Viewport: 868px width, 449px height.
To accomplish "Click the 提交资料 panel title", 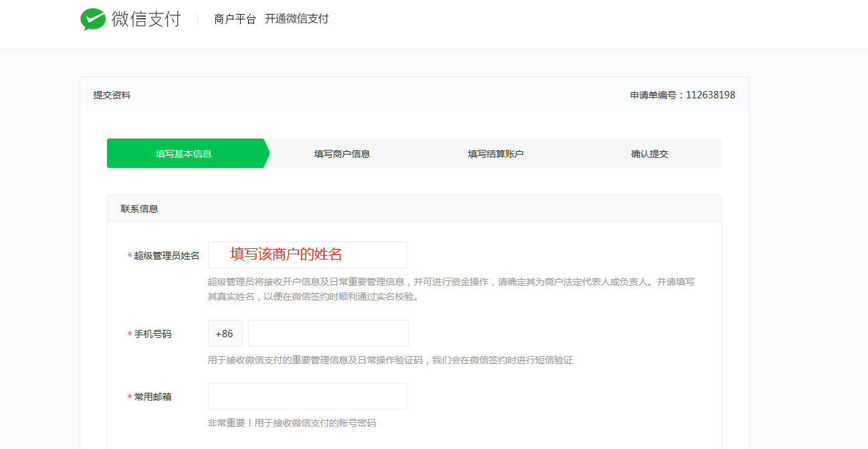I will click(x=112, y=95).
